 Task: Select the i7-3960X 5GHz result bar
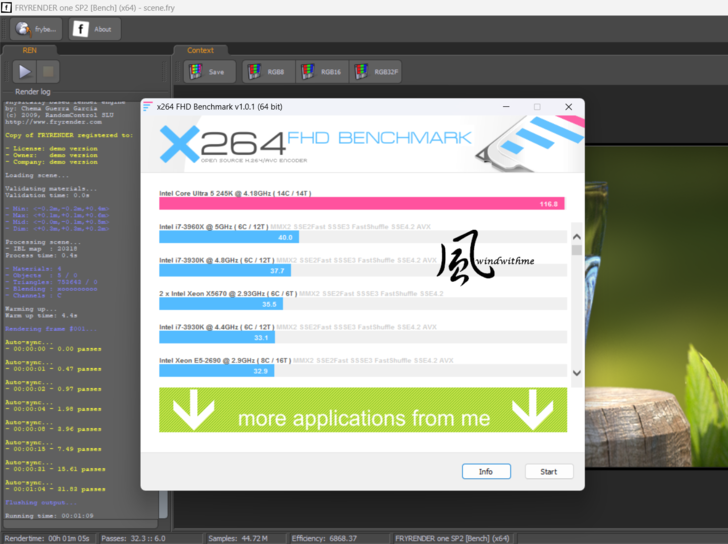(x=228, y=238)
